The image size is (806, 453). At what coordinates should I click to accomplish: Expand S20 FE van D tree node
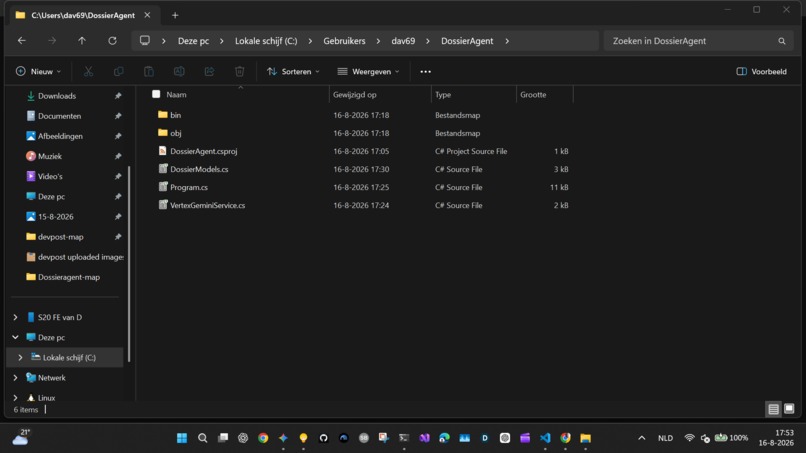click(x=15, y=317)
